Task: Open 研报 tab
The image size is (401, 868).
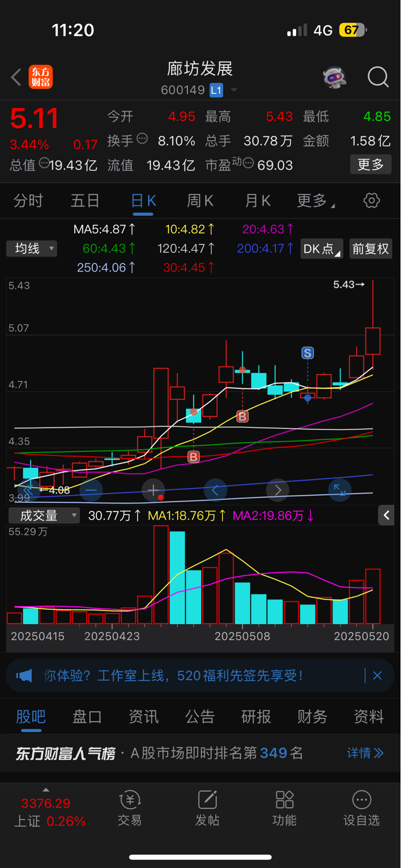Action: (256, 717)
